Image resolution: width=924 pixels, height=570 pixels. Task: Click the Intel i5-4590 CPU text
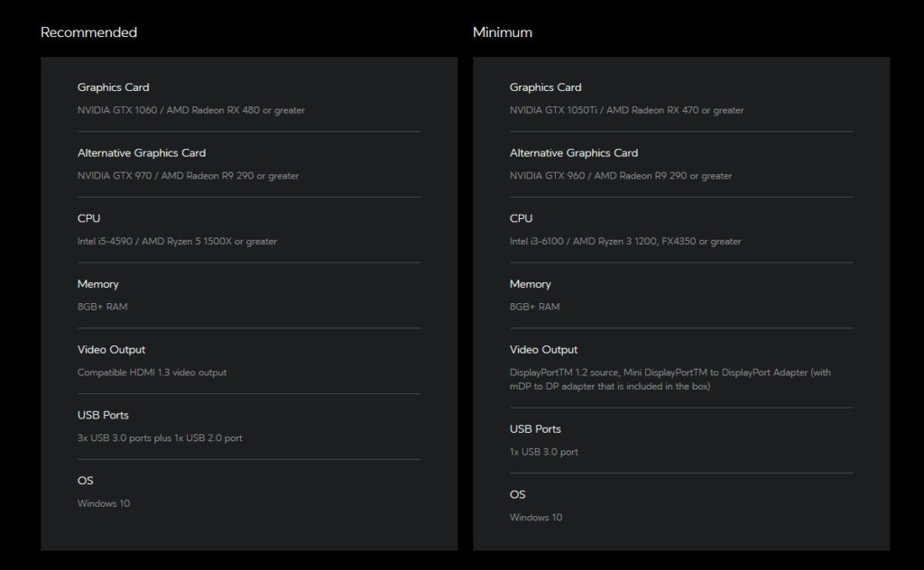(177, 242)
